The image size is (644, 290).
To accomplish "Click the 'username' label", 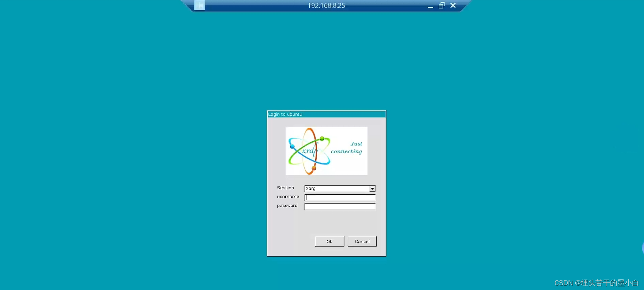I will tap(288, 197).
